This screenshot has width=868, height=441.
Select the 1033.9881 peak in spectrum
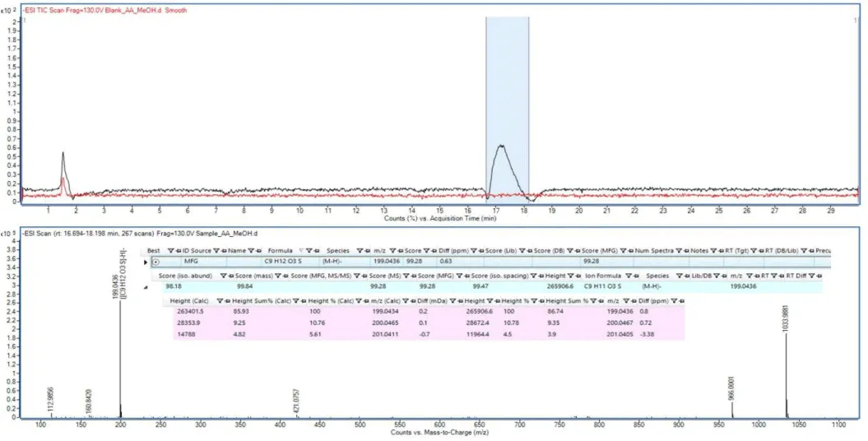pyautogui.click(x=785, y=370)
